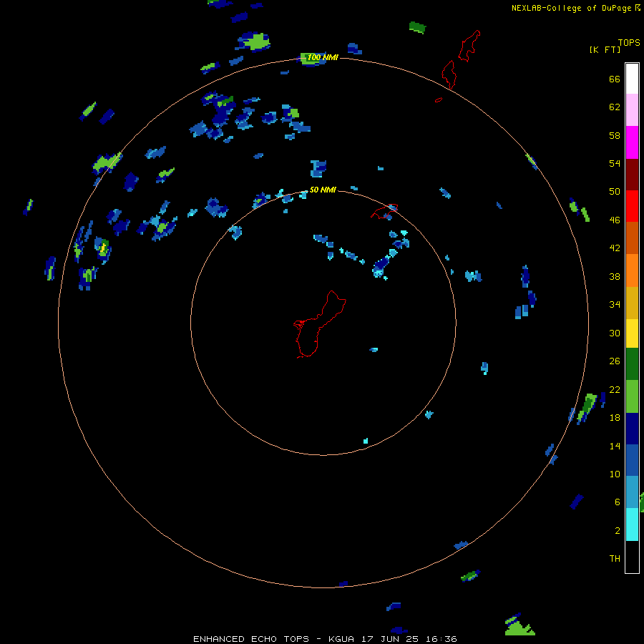Click the TH threshold label

coord(615,559)
